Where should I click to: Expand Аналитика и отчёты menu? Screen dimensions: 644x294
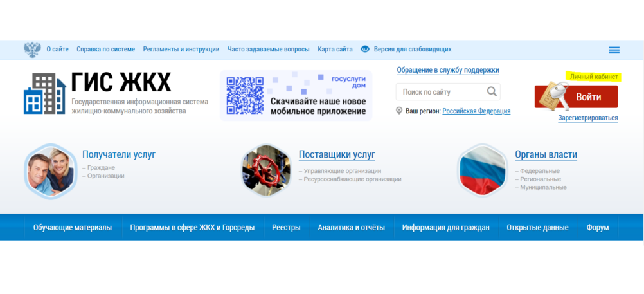point(351,227)
